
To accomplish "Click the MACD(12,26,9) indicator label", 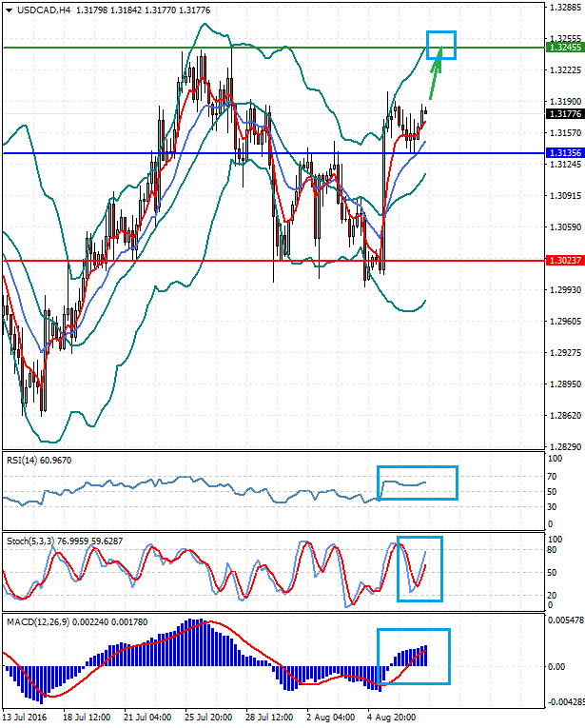I will [34, 622].
